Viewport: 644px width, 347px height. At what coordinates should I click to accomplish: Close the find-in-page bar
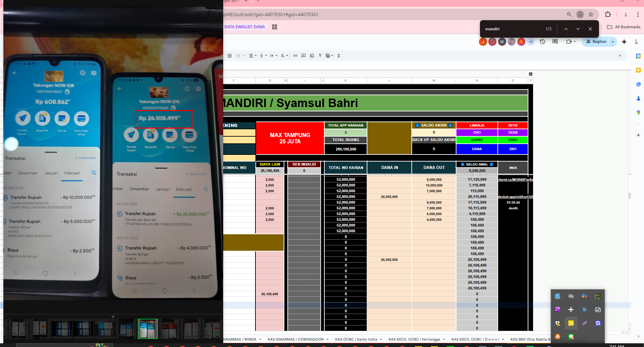click(x=590, y=29)
